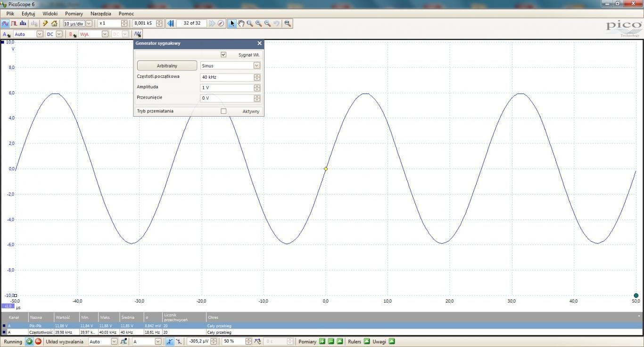The width and height of the screenshot is (644, 347).
Task: Open trigger source channel A dropdown
Action: coord(158,341)
